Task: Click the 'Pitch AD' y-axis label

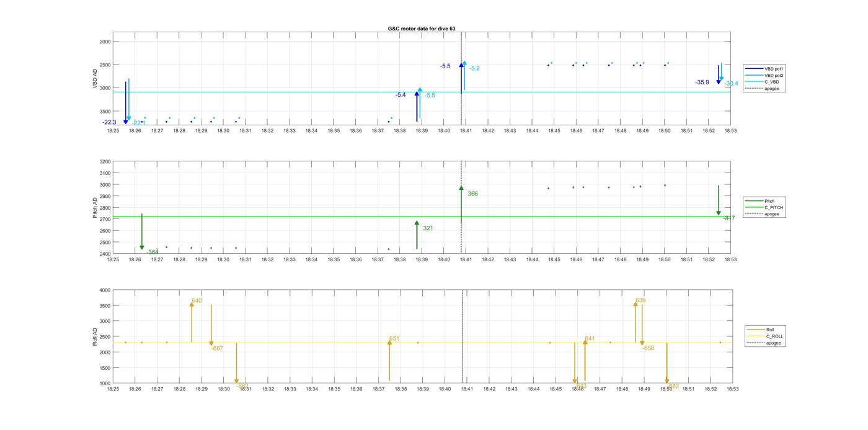Action: pyautogui.click(x=95, y=208)
